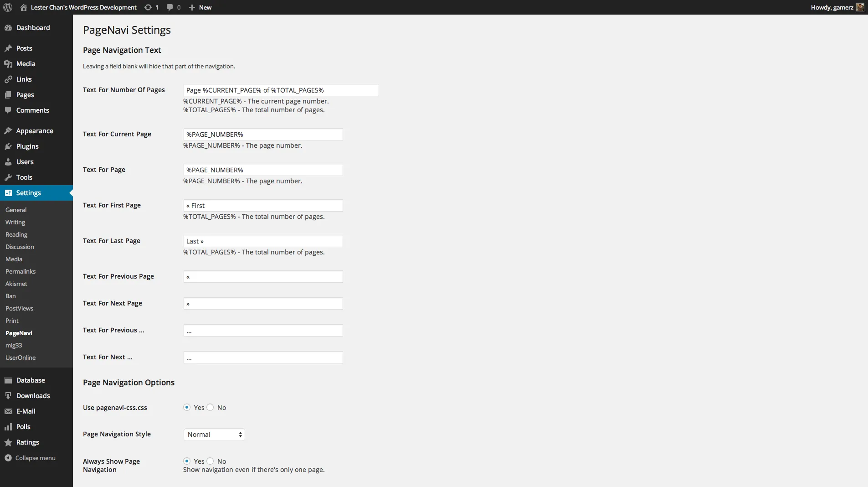Click the Posts pushpin icon
This screenshot has height=487, width=868.
pos(8,48)
